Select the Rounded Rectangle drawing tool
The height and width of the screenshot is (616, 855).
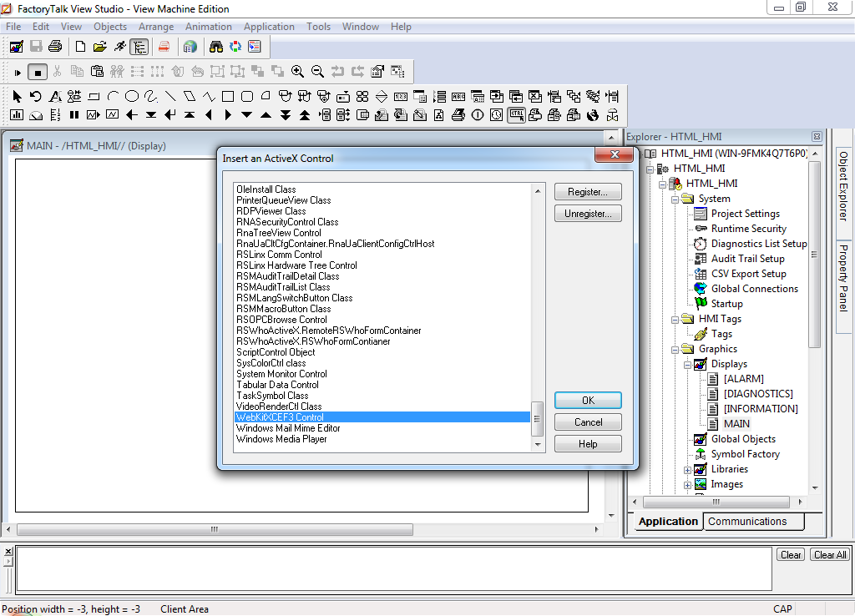pos(247,97)
